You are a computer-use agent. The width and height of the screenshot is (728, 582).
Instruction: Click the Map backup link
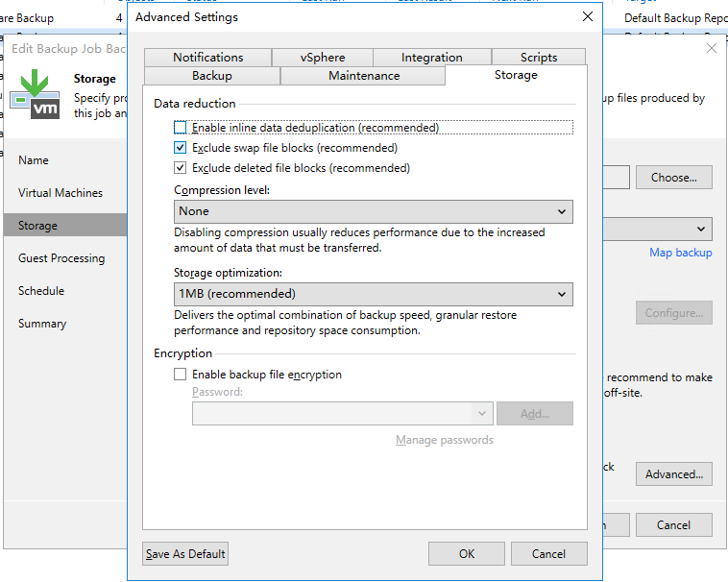click(x=680, y=253)
